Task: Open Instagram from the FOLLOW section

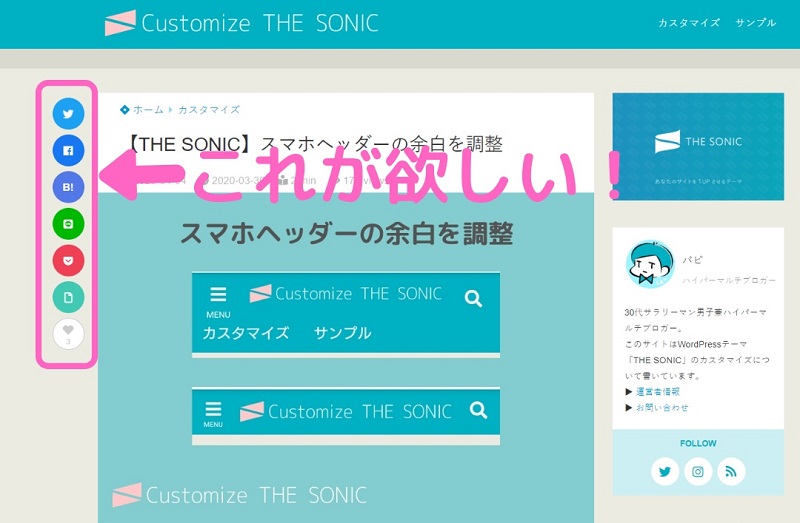Action: (698, 471)
